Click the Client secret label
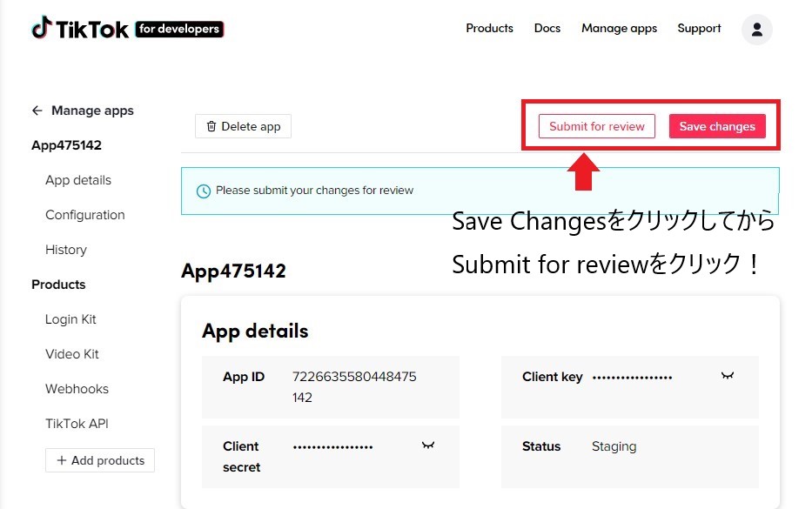Viewport: 812px width, 509px height. [x=241, y=457]
